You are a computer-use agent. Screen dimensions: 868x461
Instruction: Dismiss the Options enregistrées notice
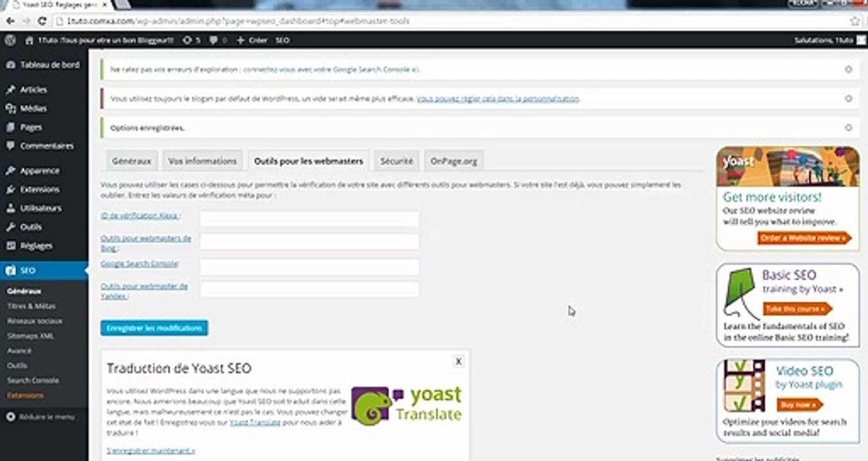[x=848, y=127]
